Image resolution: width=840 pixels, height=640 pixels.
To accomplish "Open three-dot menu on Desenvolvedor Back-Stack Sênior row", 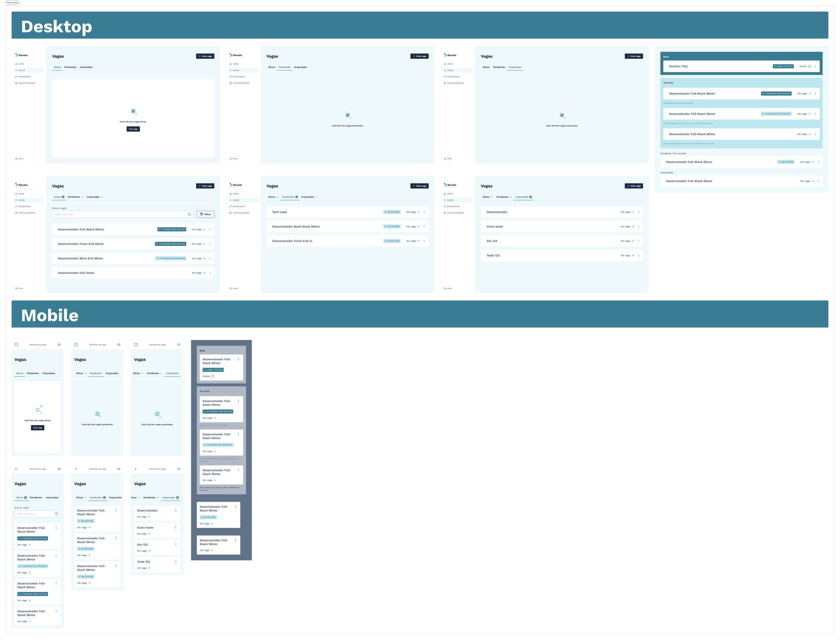I will point(424,226).
